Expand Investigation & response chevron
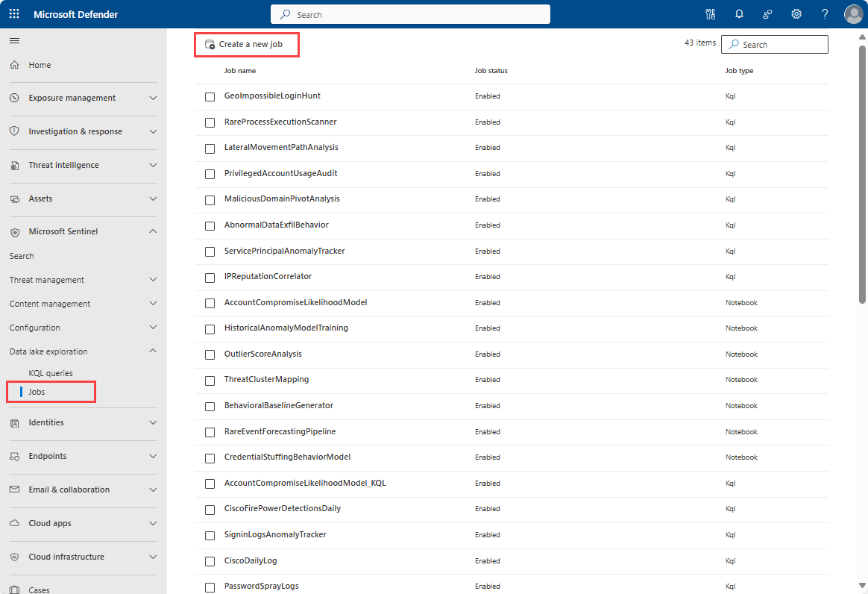Viewport: 868px width, 594px height. pos(154,131)
